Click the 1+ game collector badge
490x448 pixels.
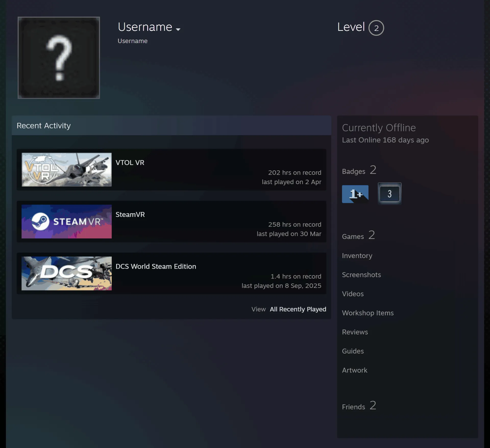tap(355, 194)
